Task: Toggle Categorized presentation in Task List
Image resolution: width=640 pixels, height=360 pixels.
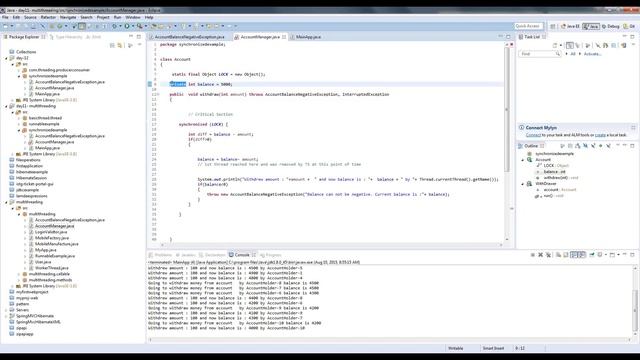Action: (x=570, y=45)
